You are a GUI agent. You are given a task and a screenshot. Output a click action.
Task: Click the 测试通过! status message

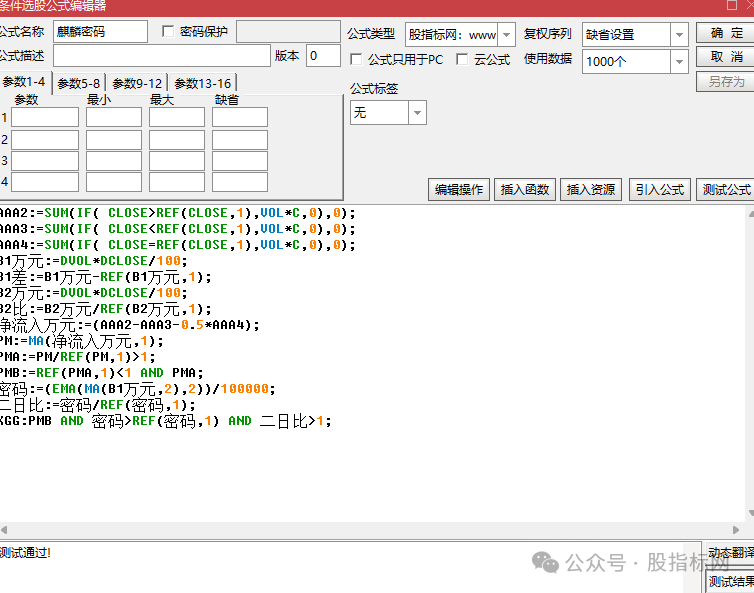point(25,553)
